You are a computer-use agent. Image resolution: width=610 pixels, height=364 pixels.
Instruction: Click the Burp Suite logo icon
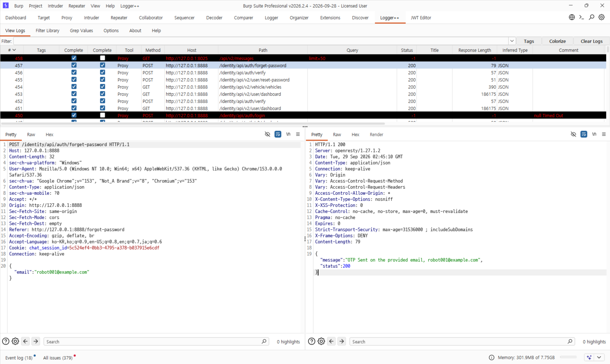coord(6,5)
